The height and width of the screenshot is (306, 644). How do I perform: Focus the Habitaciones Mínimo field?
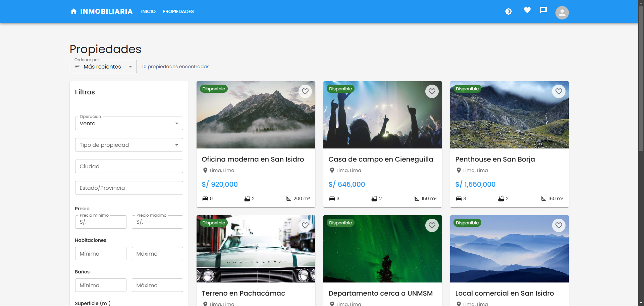click(101, 254)
